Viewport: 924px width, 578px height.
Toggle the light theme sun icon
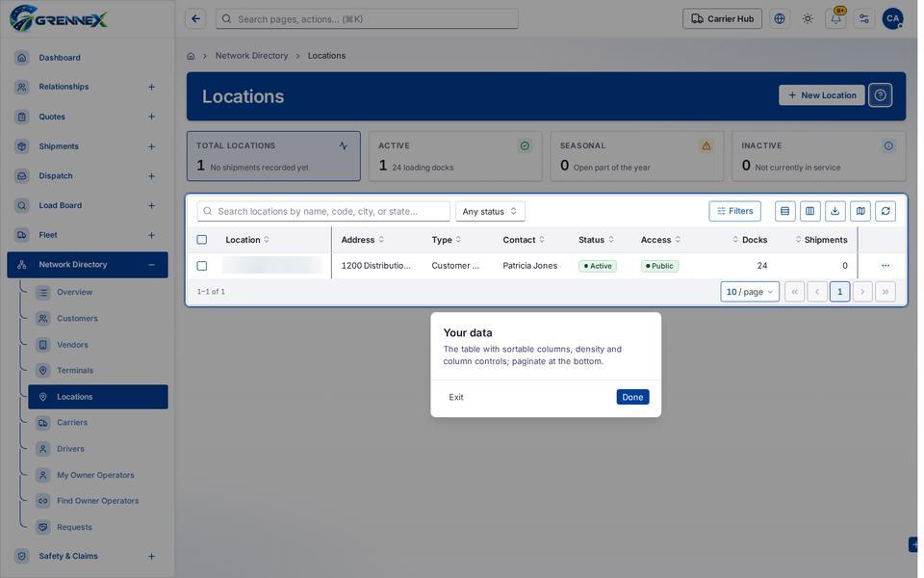coord(808,19)
